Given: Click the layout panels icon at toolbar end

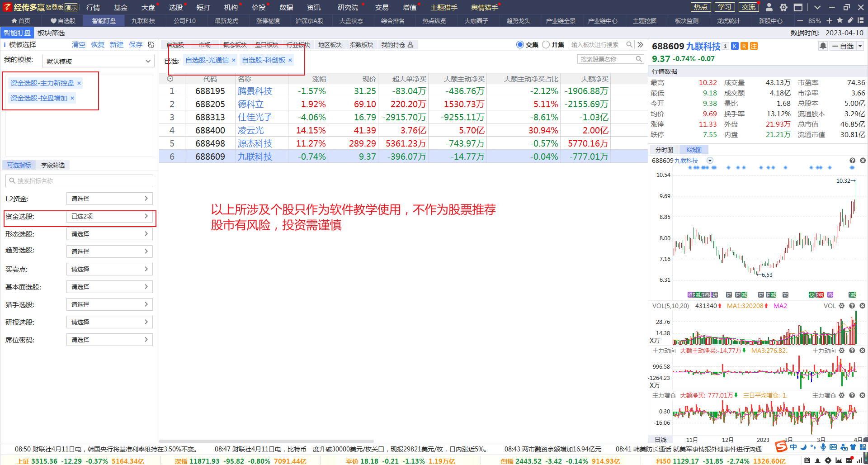Looking at the screenshot, I should (860, 20).
